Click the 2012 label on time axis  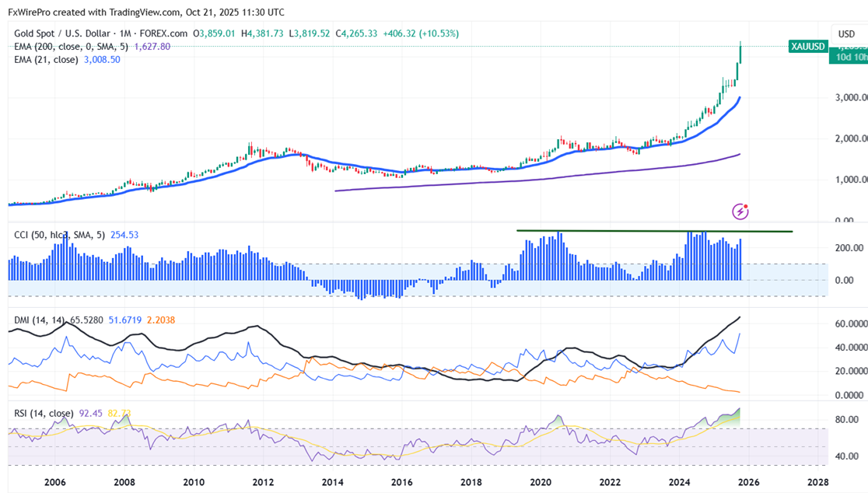coord(263,482)
